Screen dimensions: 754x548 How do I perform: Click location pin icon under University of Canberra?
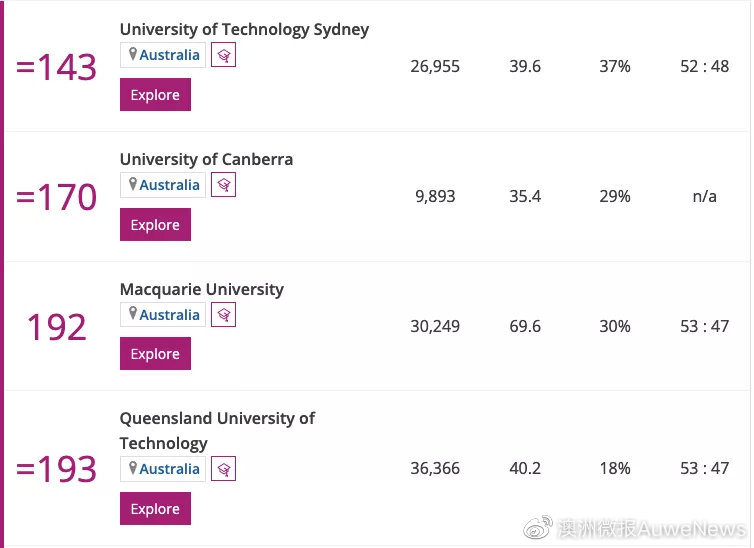pos(132,185)
